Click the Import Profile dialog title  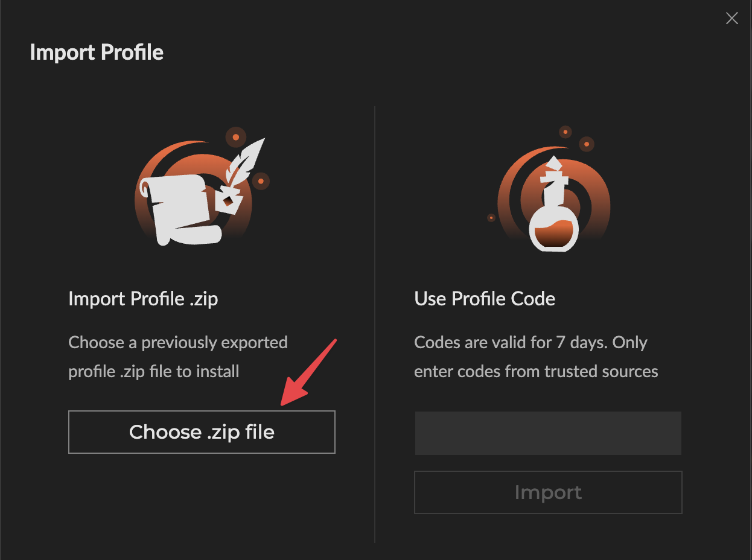click(97, 52)
